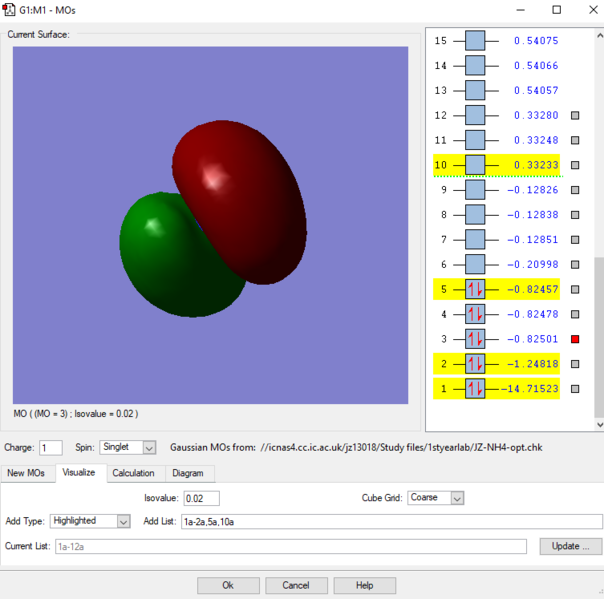Image resolution: width=604 pixels, height=599 pixels.
Task: Click energy value -1.24818
Action: pyautogui.click(x=532, y=364)
